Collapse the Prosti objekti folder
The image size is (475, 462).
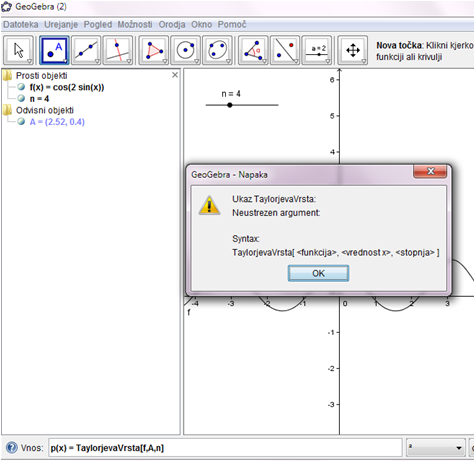point(7,76)
